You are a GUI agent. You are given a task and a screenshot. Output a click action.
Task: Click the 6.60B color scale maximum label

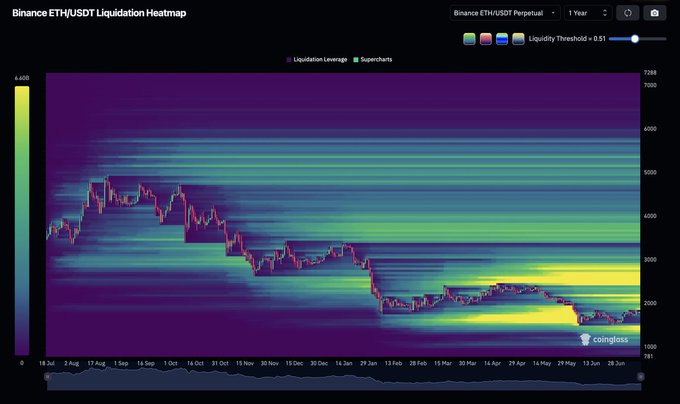22,78
